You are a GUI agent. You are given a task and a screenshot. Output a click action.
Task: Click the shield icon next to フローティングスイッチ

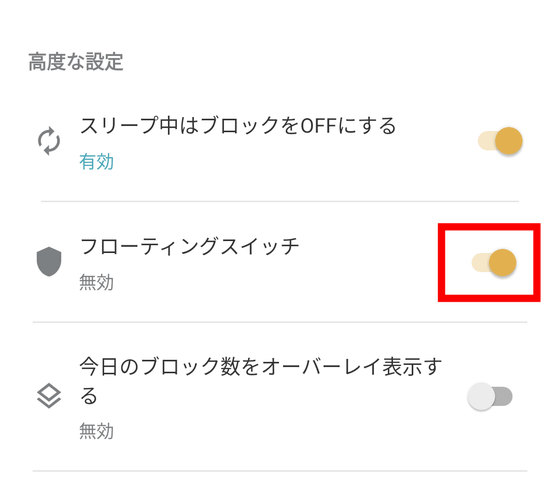49,261
